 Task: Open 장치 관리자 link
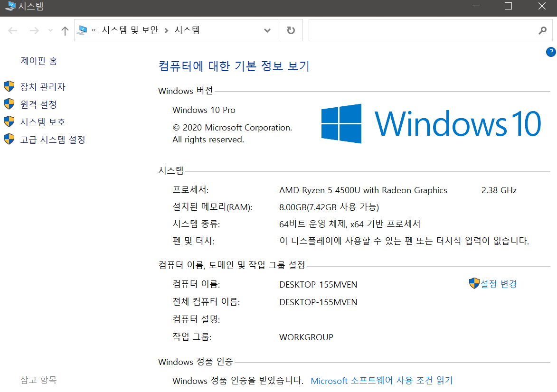[x=43, y=87]
